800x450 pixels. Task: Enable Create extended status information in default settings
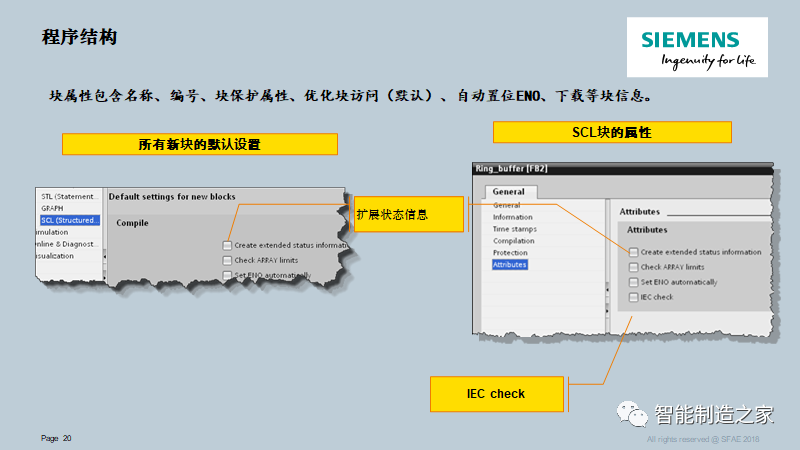(227, 245)
